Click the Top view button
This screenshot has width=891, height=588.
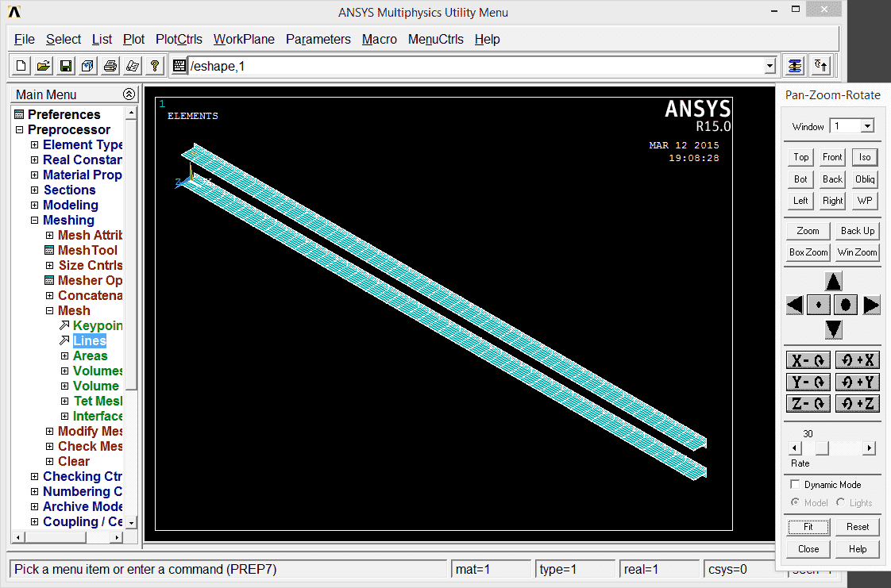point(800,157)
